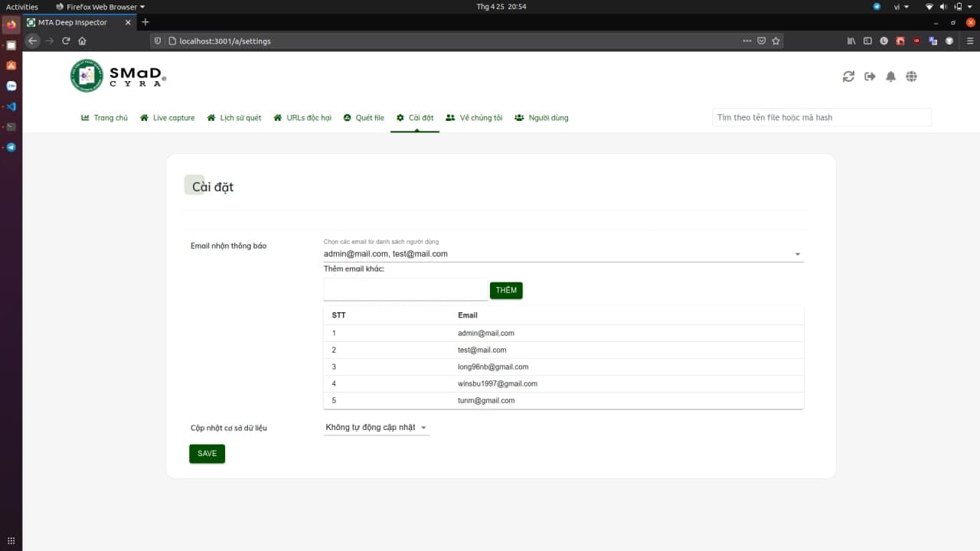Screen dimensions: 980x551
Task: Open Firefox Web Browser app menu
Action: [100, 6]
